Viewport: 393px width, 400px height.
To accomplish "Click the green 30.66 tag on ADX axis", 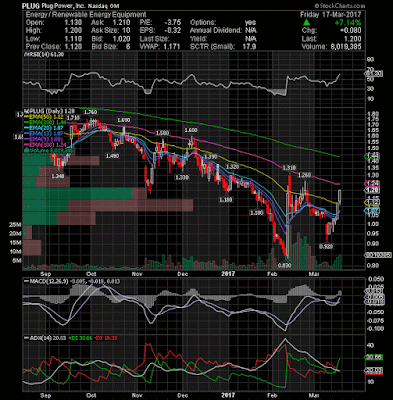I will click(374, 357).
